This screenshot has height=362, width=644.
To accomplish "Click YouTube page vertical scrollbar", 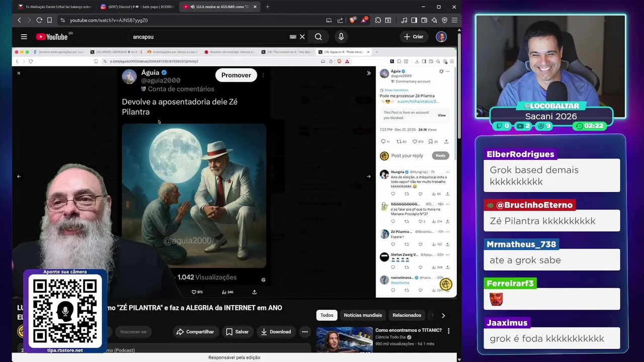I will point(459,85).
